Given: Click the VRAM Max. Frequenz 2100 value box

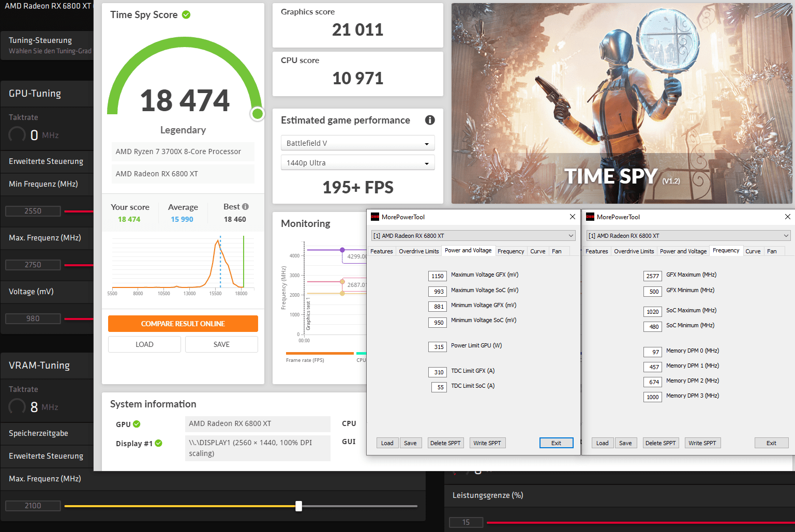Looking at the screenshot, I should [33, 506].
